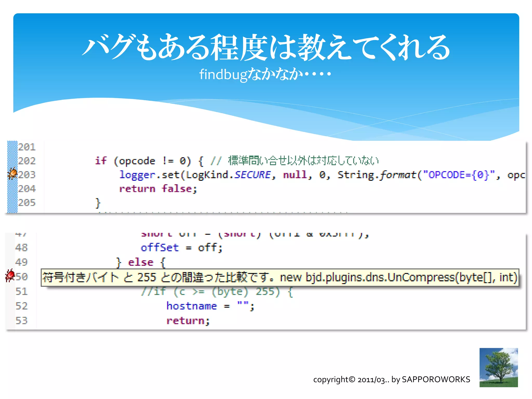Viewport: 532px width, 399px height.
Task: Click line number 53 in the lower editor
Action: (x=21, y=321)
